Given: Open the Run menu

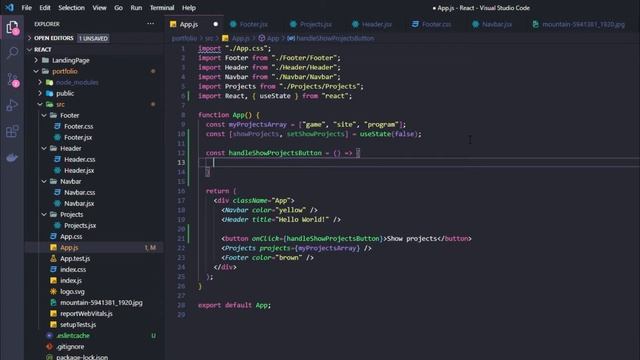Looking at the screenshot, I should tap(136, 8).
